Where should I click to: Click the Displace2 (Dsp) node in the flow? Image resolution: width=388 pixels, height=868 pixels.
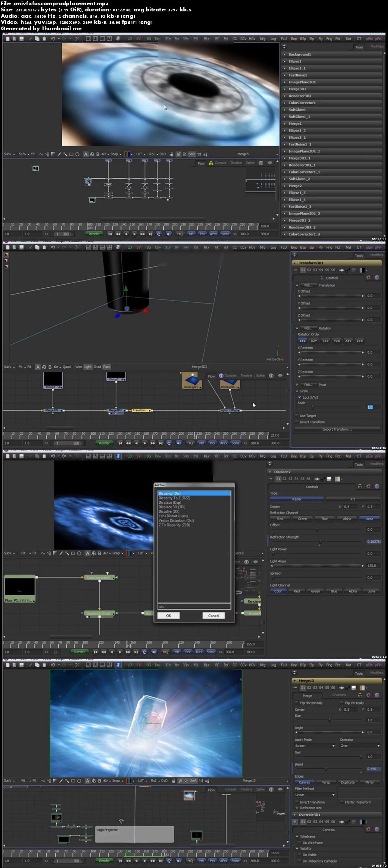[99, 613]
